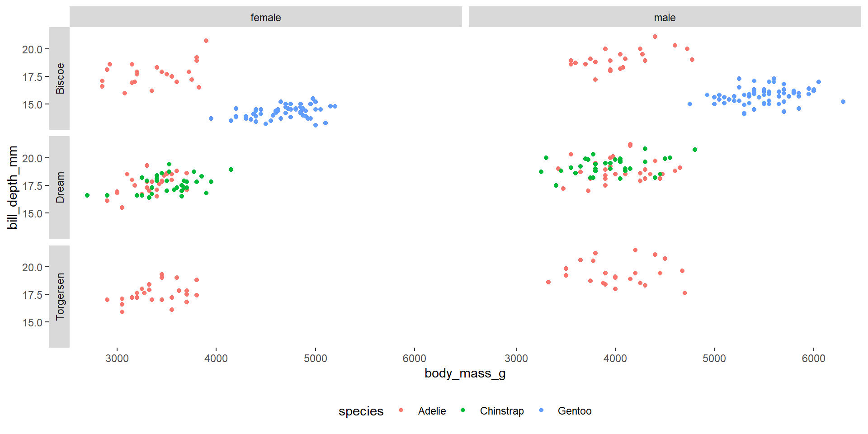Select the female facet header strip
868x434 pixels.
tap(266, 18)
